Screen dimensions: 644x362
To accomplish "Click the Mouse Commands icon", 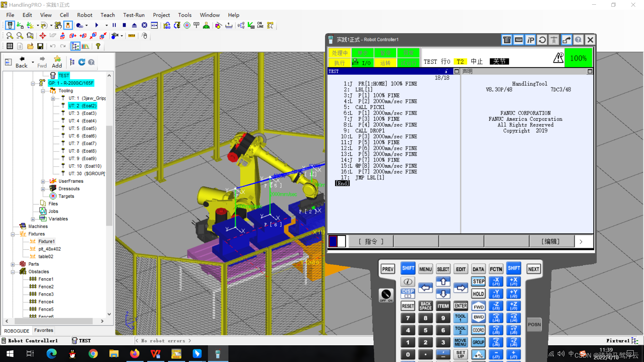I will click(x=145, y=36).
